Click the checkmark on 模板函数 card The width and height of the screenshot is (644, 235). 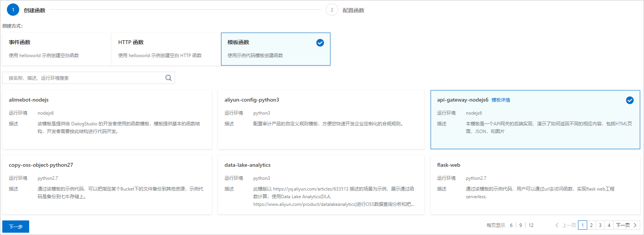(320, 43)
